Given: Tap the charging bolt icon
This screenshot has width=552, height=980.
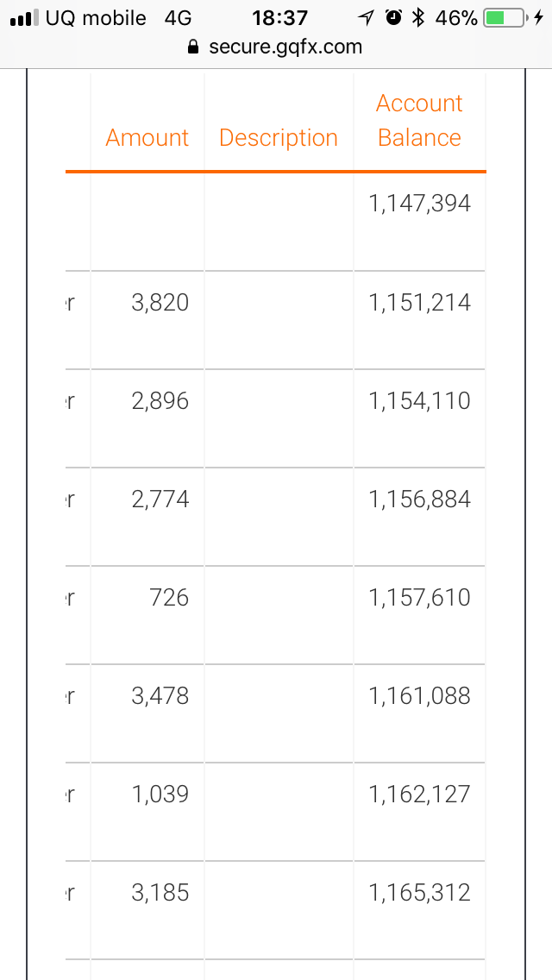Looking at the screenshot, I should tap(538, 17).
